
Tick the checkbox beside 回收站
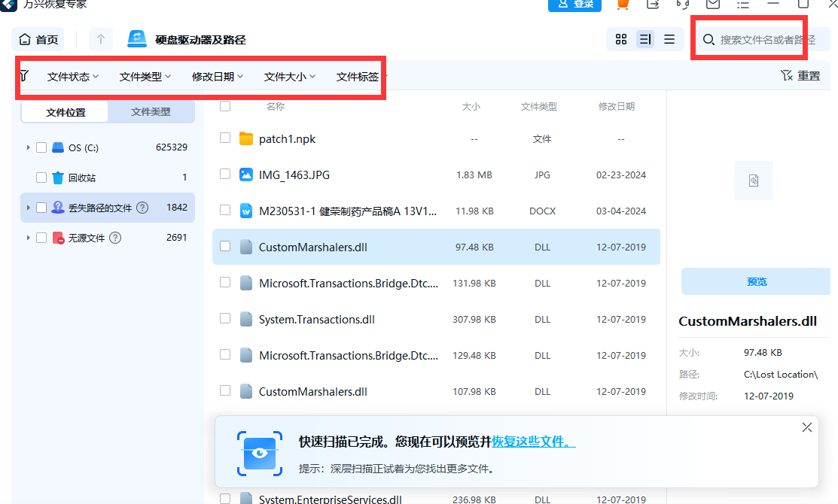coord(41,177)
